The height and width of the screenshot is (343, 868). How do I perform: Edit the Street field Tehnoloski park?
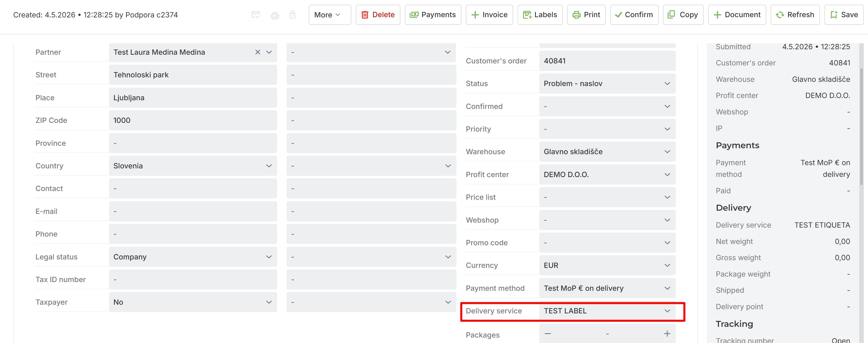(193, 75)
